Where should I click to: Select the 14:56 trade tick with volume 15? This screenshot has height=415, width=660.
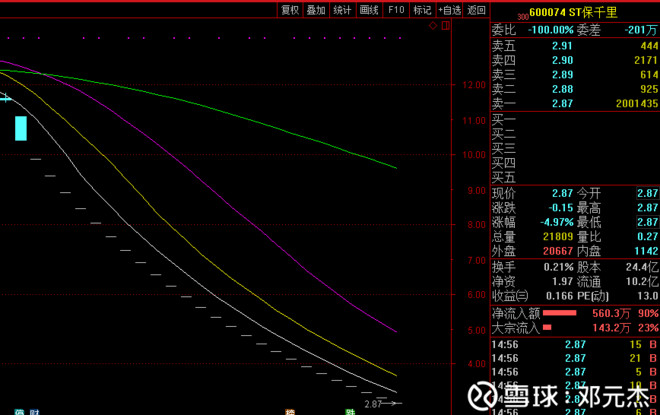(x=575, y=344)
